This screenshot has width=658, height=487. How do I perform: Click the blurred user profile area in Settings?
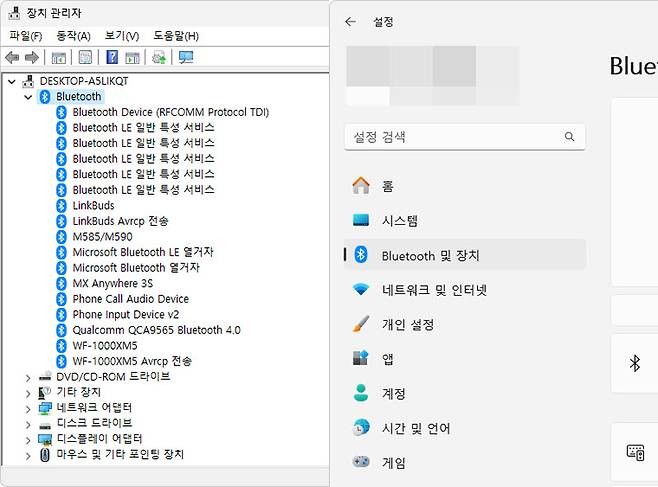pos(433,76)
